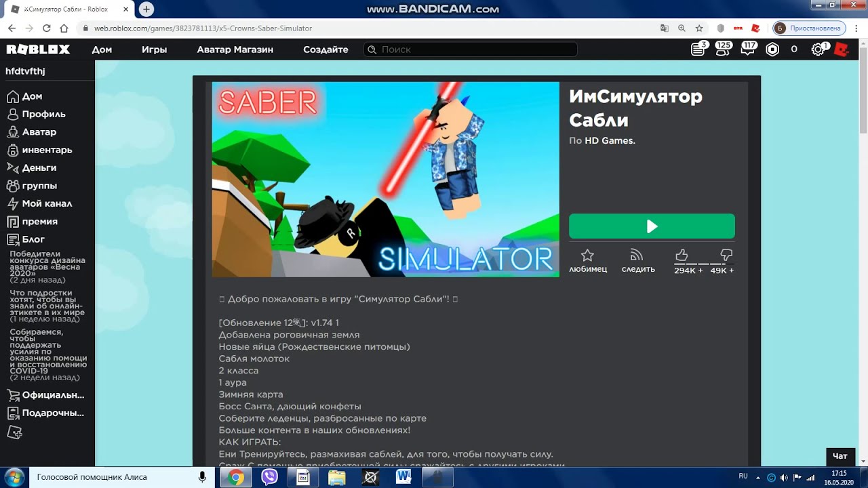Reload the page
This screenshot has height=488, width=868.
(x=47, y=28)
